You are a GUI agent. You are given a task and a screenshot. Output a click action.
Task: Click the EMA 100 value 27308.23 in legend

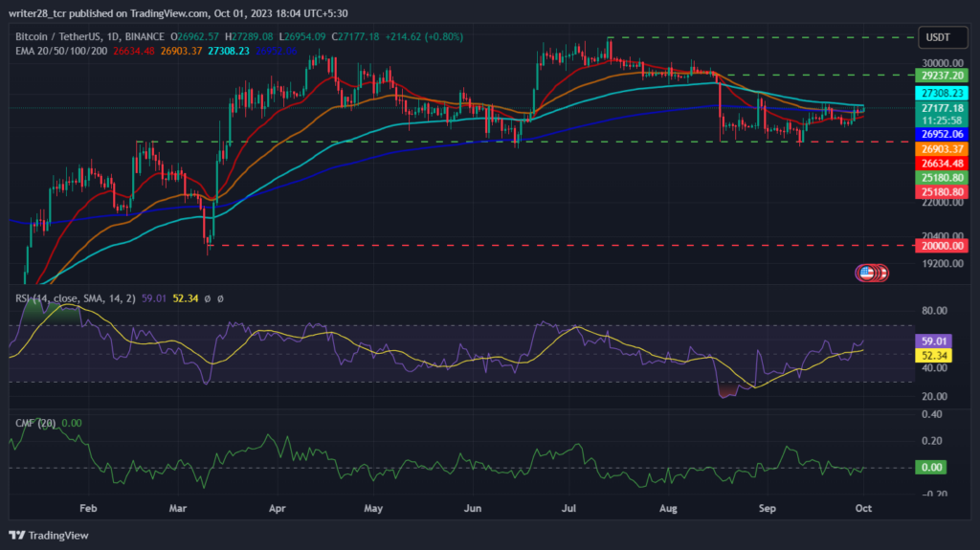[x=229, y=51]
